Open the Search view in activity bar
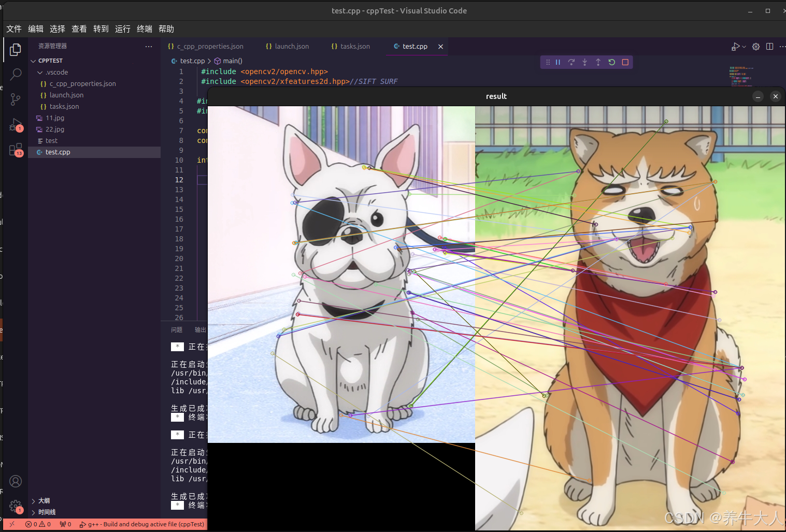Image resolution: width=786 pixels, height=532 pixels. click(x=16, y=74)
